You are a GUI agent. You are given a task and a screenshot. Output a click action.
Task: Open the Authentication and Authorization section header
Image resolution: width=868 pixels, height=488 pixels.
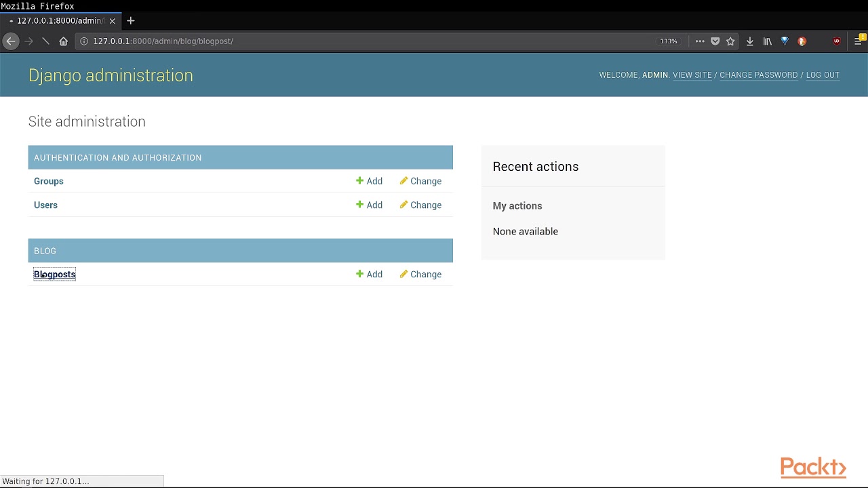pyautogui.click(x=118, y=158)
